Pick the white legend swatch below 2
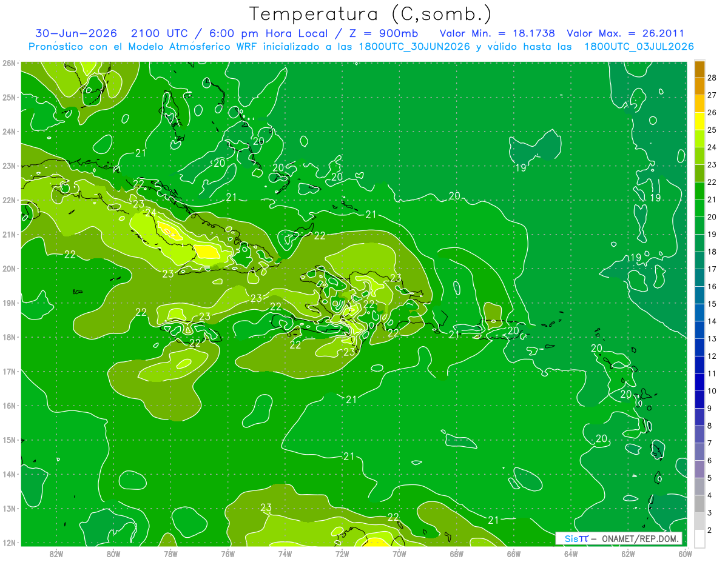Image resolution: width=728 pixels, height=562 pixels. coord(699,538)
